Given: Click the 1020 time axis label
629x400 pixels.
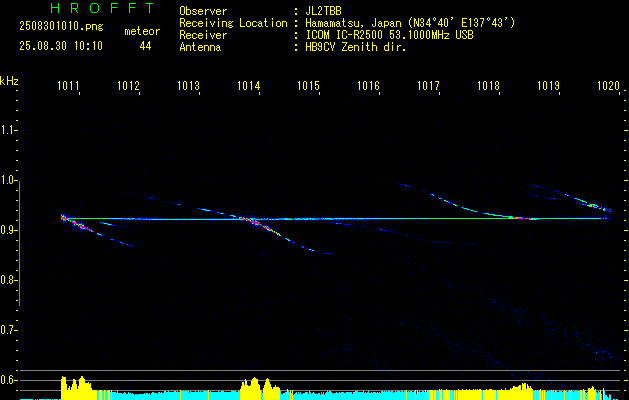Looking at the screenshot, I should (x=609, y=86).
